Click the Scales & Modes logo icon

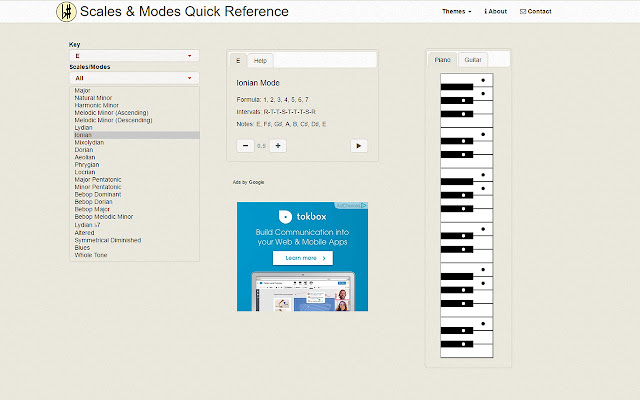(66, 12)
